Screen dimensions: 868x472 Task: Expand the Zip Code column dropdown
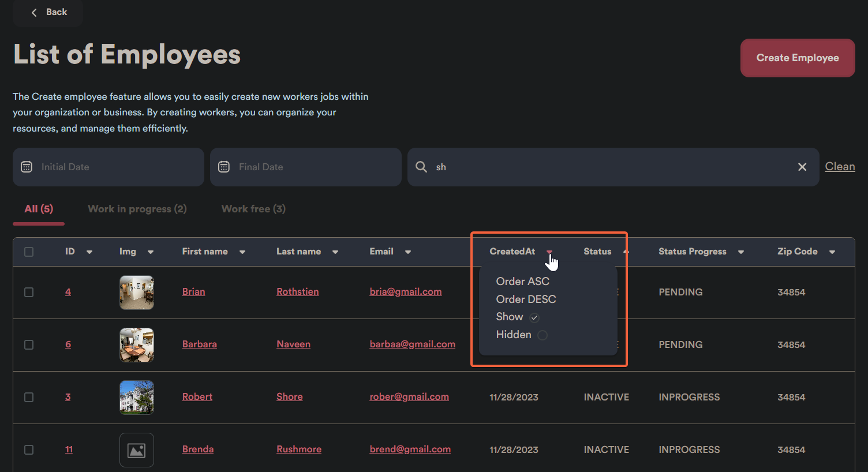click(832, 252)
